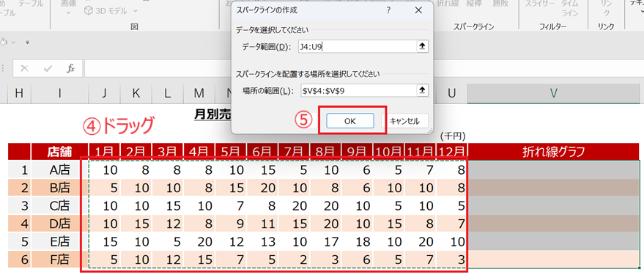
Task: Click the D店 cell
Action: click(59, 224)
